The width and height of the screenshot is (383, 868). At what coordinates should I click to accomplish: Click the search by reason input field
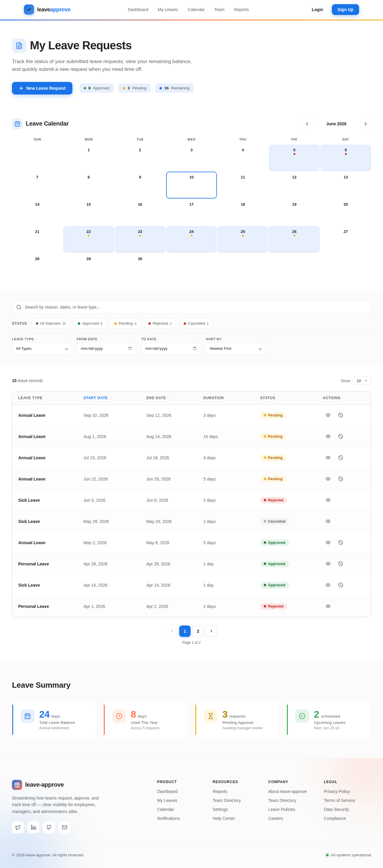[x=191, y=307]
